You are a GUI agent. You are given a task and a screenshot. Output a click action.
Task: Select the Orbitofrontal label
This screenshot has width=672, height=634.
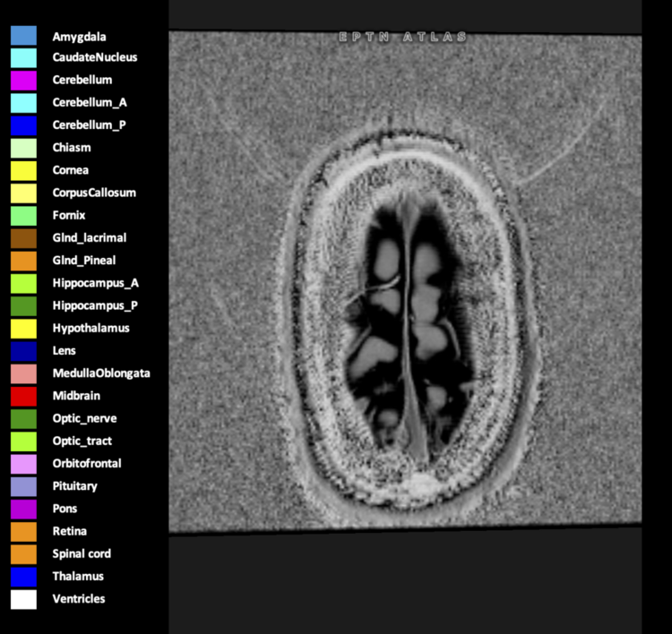pos(87,464)
